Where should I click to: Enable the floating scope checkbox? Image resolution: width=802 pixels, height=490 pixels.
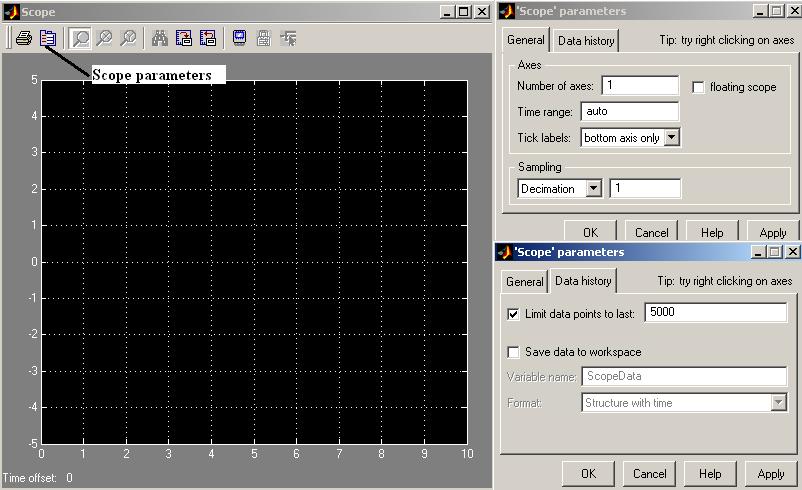[698, 87]
